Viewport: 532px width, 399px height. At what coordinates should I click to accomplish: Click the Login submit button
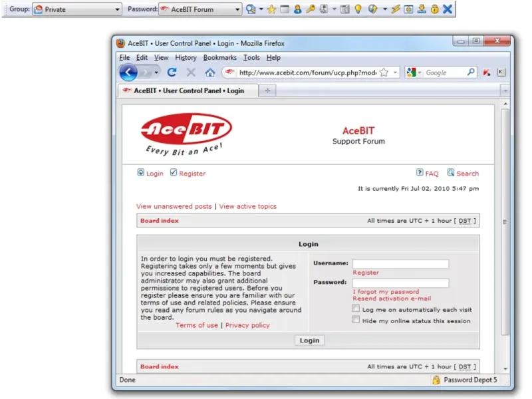(x=309, y=340)
